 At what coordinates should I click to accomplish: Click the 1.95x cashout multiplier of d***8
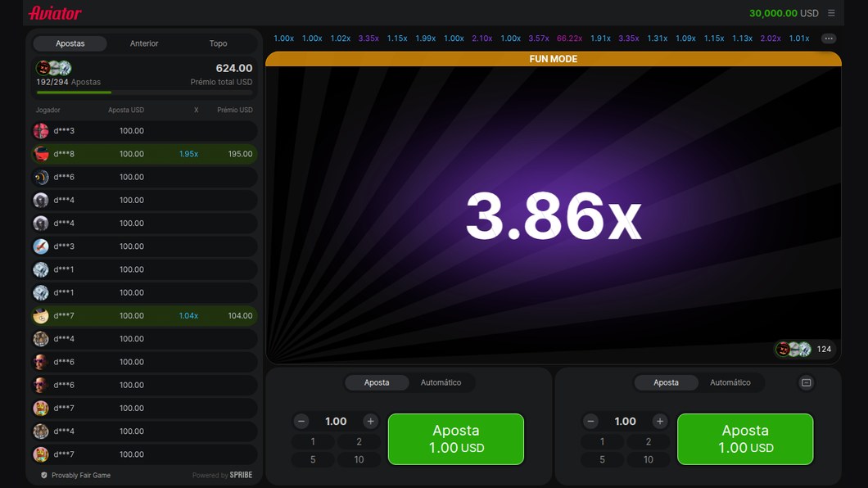click(x=188, y=154)
